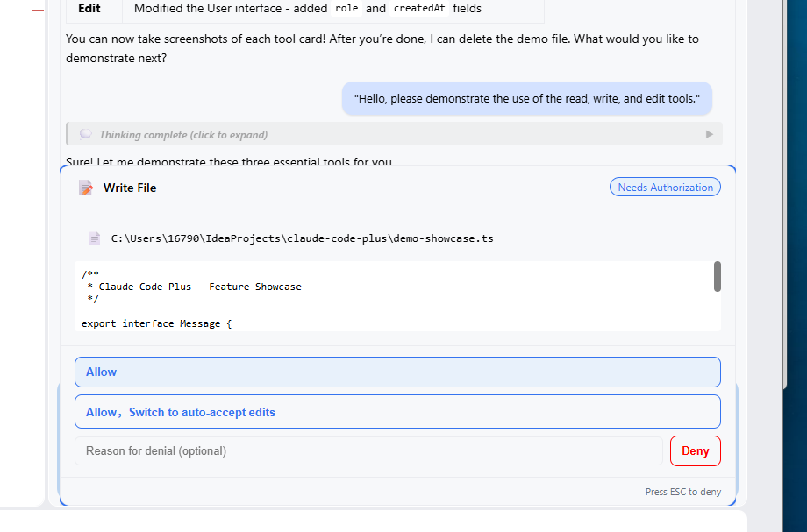Click the code preview scrollbar thumb

click(x=718, y=277)
